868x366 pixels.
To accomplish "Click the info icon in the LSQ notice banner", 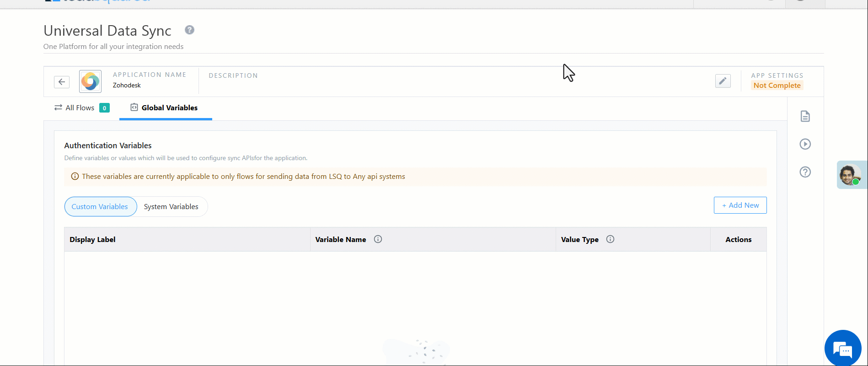I will 75,177.
